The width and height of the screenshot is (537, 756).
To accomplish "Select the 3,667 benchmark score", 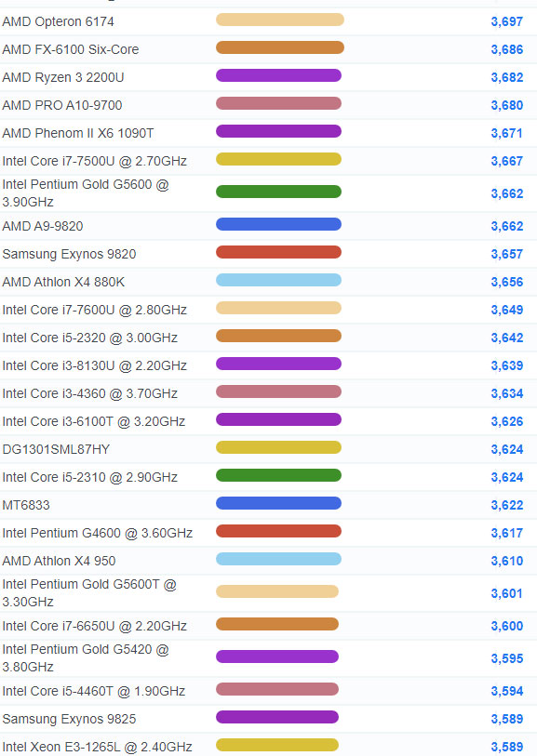I will point(507,162).
